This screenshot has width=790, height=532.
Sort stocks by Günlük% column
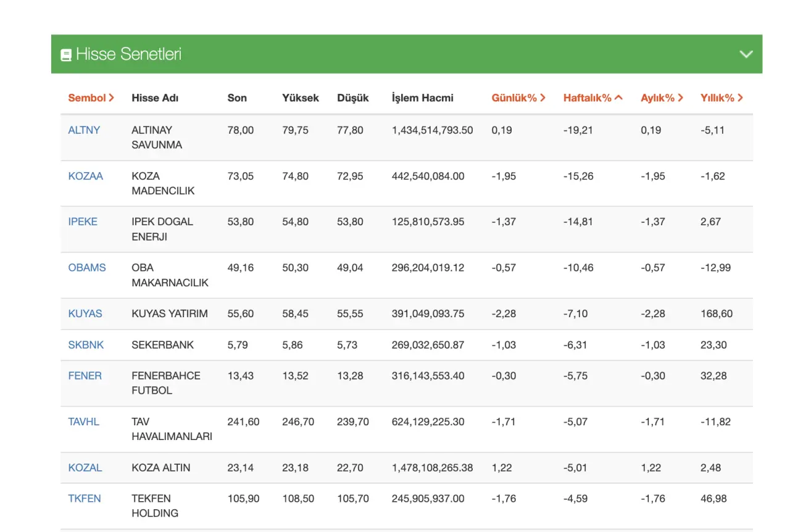click(x=518, y=98)
